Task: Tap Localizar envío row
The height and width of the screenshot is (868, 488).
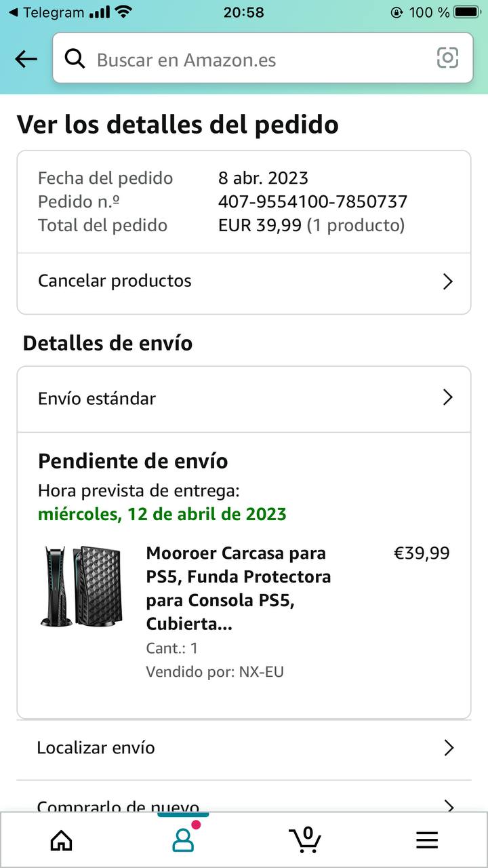Action: (96, 748)
